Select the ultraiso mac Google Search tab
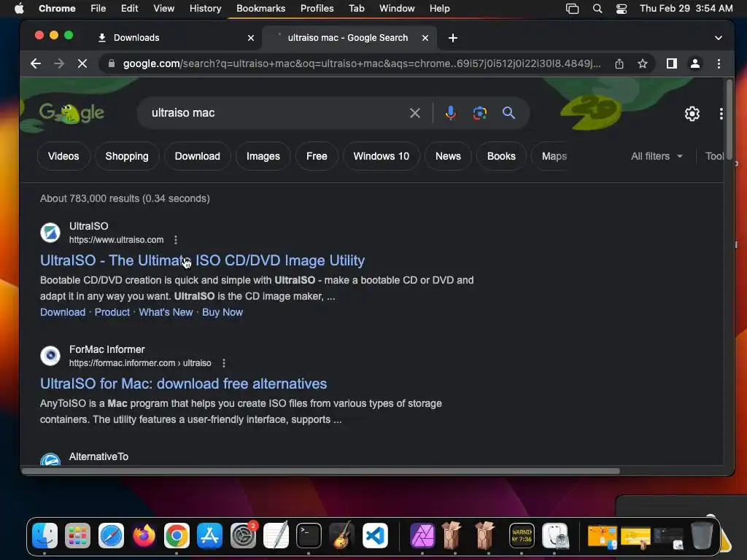The image size is (747, 560). pos(348,38)
